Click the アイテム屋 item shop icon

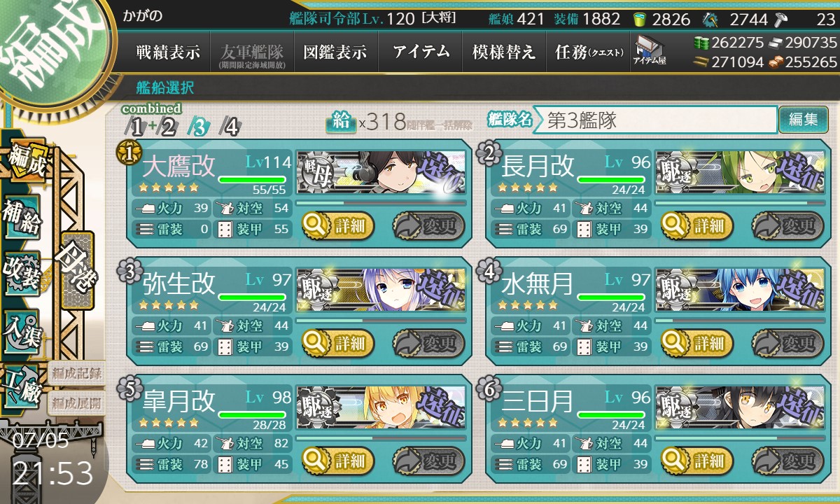coord(650,50)
